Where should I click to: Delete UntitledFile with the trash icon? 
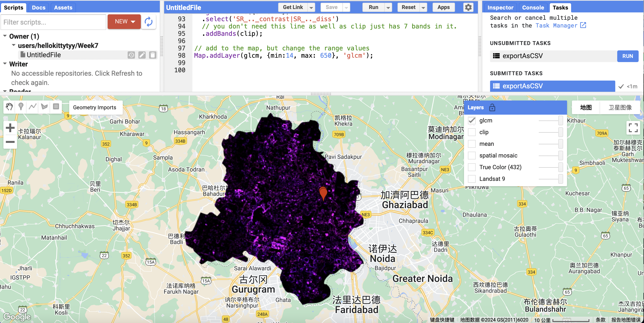tap(153, 55)
